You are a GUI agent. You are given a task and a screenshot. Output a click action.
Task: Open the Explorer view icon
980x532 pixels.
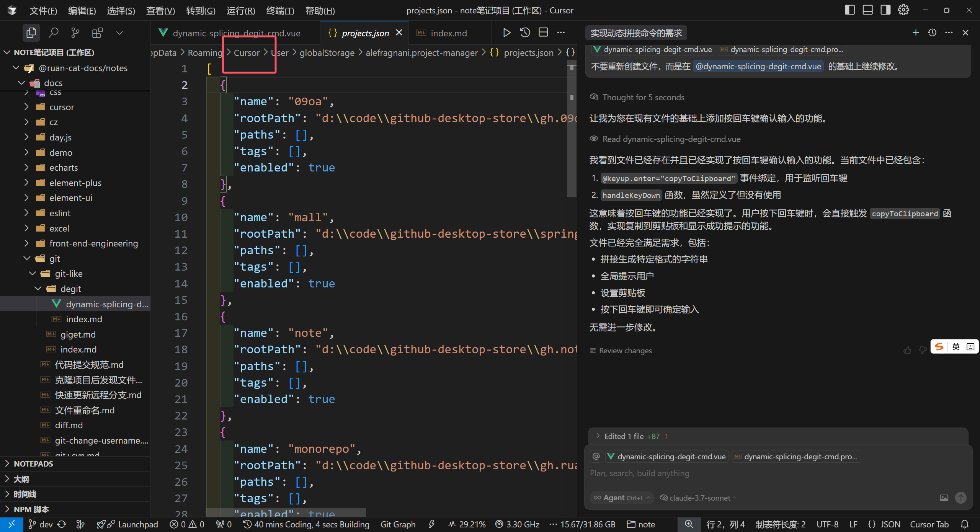click(x=31, y=33)
